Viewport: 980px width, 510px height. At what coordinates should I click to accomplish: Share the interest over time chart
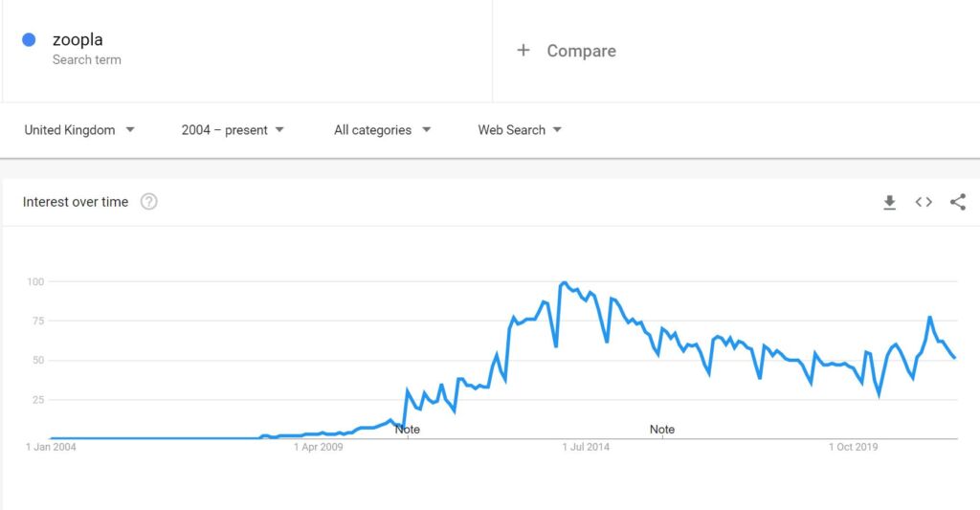958,202
